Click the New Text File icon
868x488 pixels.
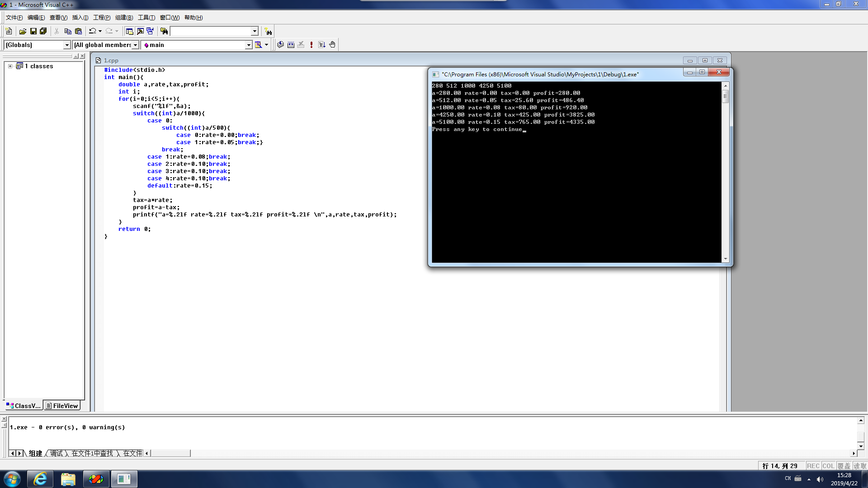pyautogui.click(x=9, y=31)
